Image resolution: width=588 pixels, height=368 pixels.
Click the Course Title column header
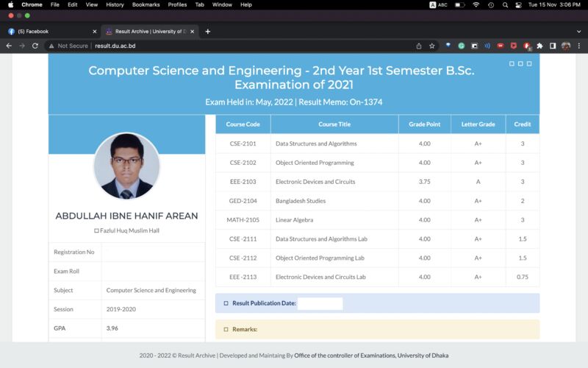click(334, 124)
